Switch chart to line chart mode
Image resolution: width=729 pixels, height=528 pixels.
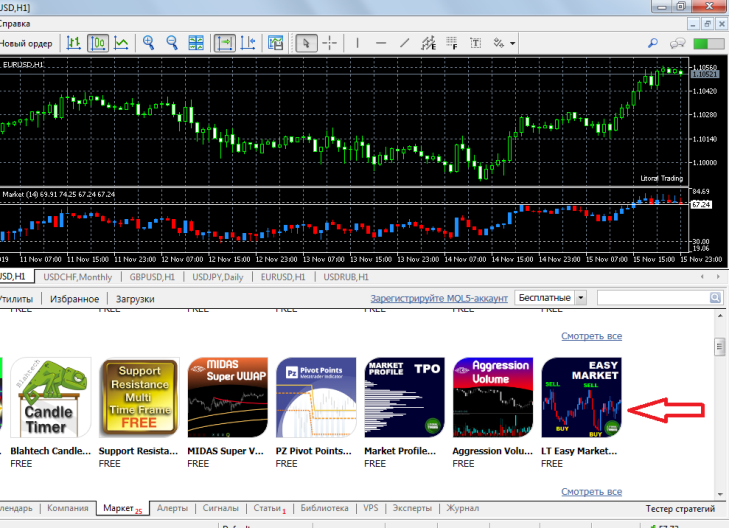pos(121,43)
